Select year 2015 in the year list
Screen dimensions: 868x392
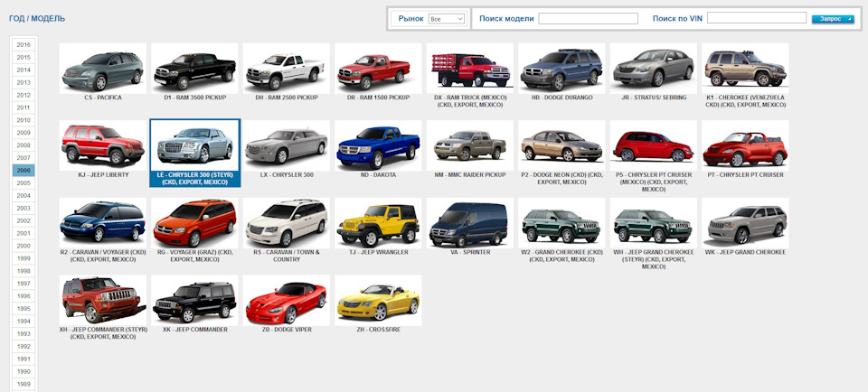click(24, 58)
